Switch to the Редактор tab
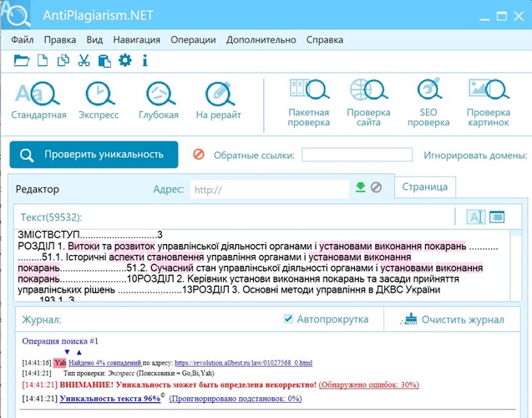Image resolution: width=532 pixels, height=418 pixels. point(38,189)
